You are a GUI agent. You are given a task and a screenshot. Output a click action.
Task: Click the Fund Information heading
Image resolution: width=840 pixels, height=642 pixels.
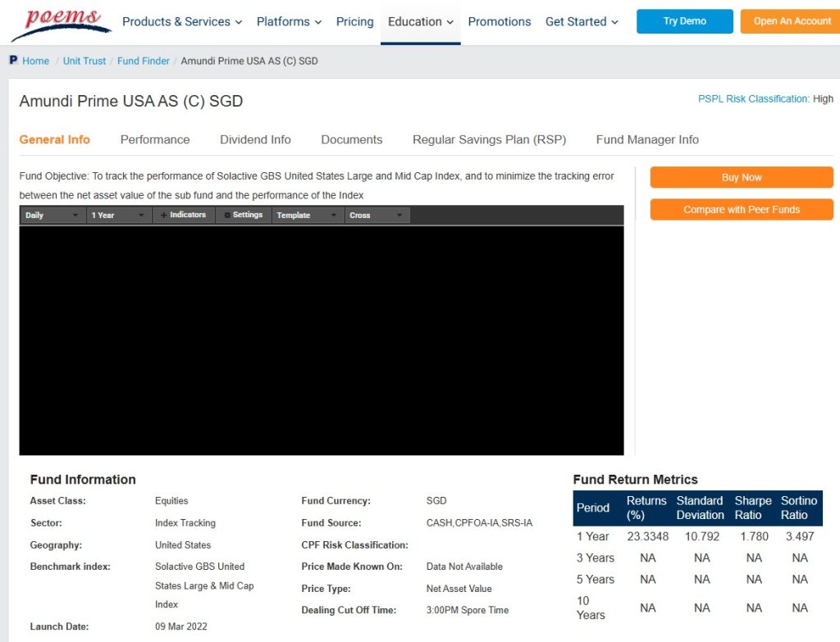click(83, 480)
